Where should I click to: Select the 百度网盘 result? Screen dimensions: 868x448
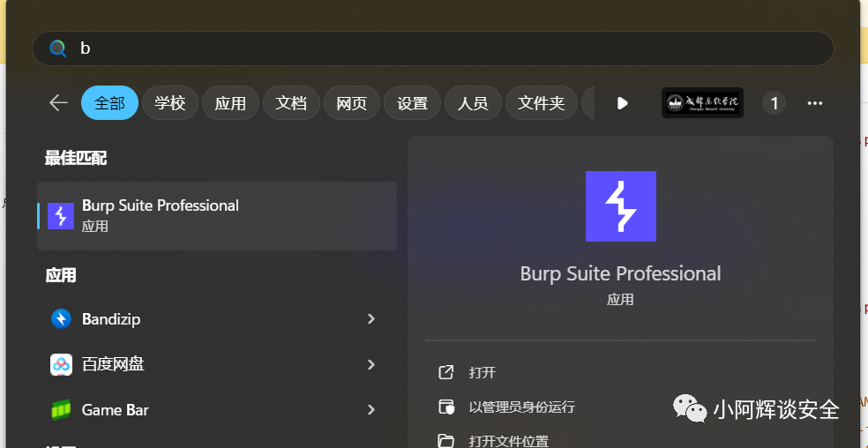tap(217, 364)
